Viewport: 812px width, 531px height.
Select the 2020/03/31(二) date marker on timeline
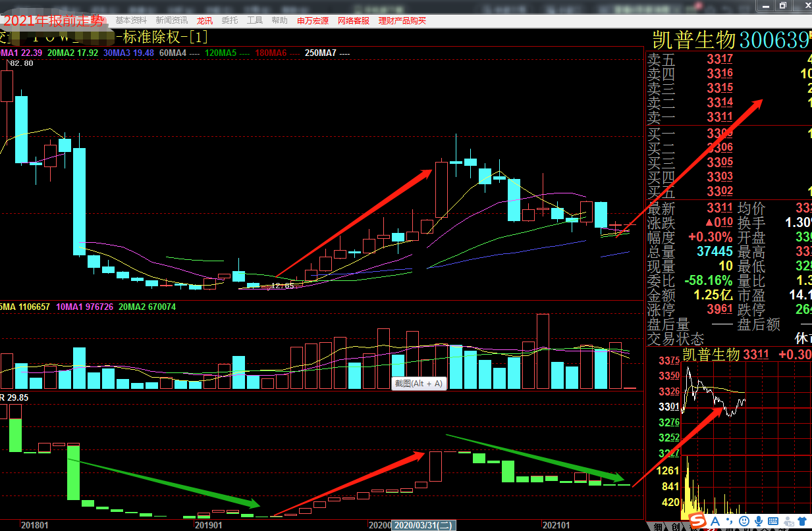pyautogui.click(x=423, y=526)
